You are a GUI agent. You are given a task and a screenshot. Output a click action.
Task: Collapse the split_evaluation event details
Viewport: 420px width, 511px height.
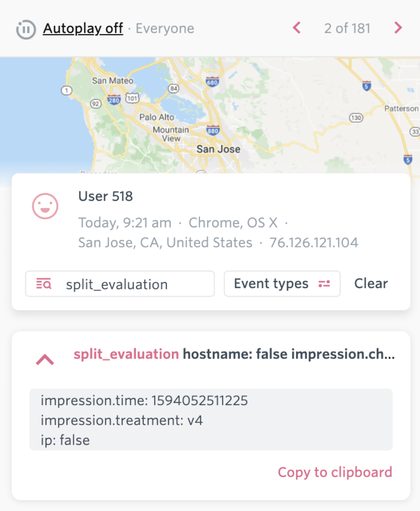(45, 359)
